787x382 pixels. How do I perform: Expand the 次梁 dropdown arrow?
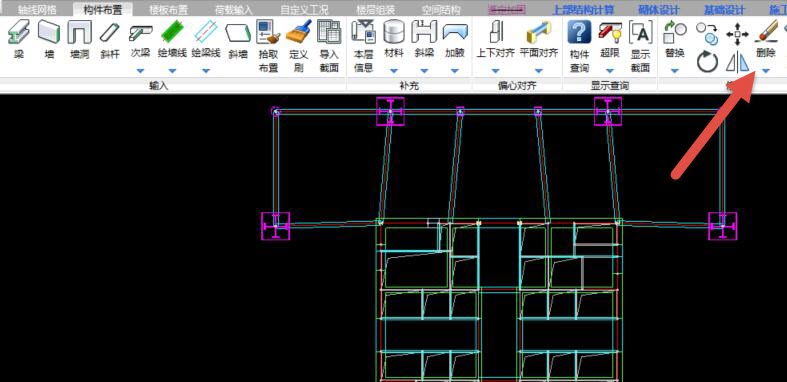[x=141, y=71]
